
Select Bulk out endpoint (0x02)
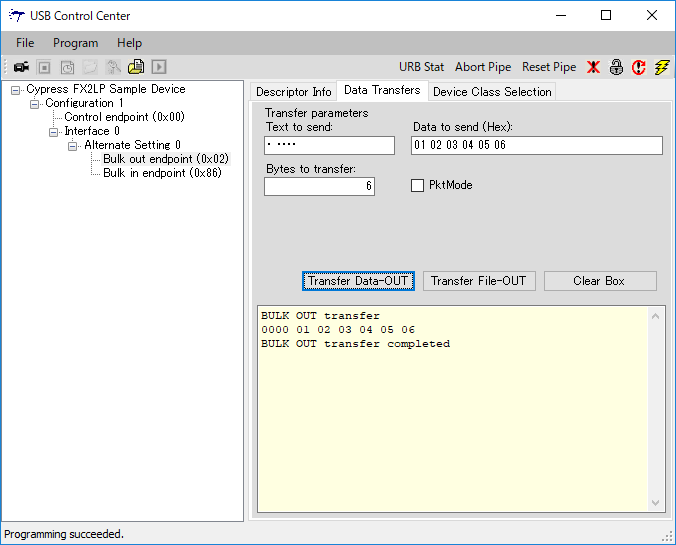(x=166, y=159)
